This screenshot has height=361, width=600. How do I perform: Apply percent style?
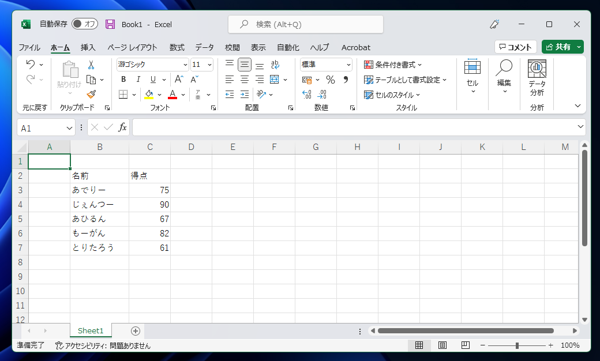(x=330, y=80)
